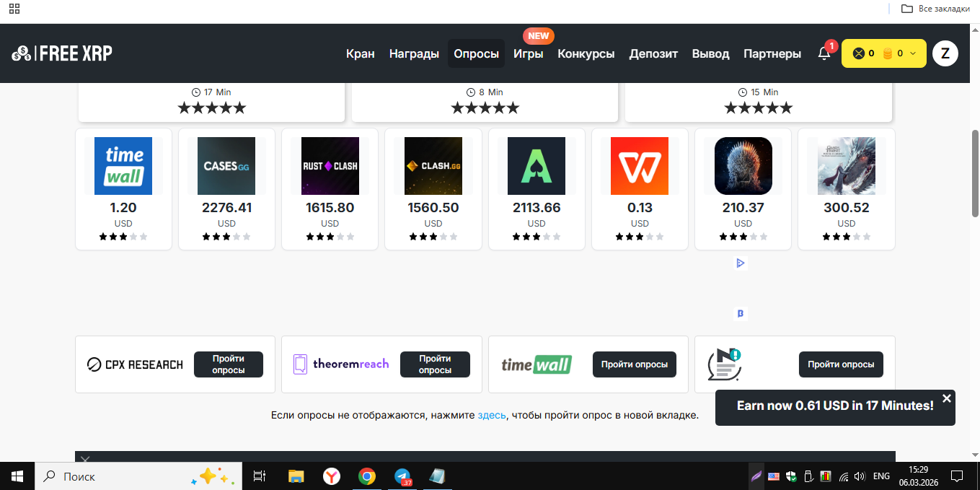This screenshot has height=490, width=980.
Task: Click the ENG language indicator
Action: coord(881,476)
